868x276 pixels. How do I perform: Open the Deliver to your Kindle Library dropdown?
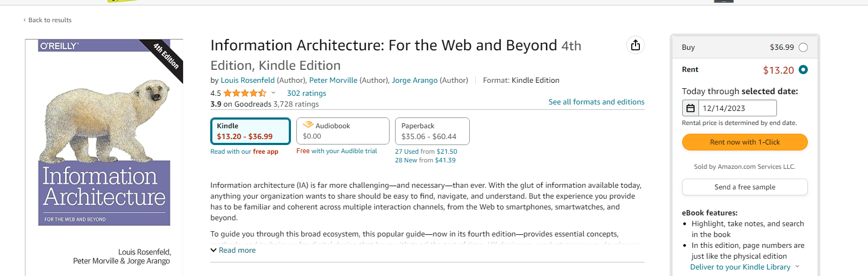744,267
